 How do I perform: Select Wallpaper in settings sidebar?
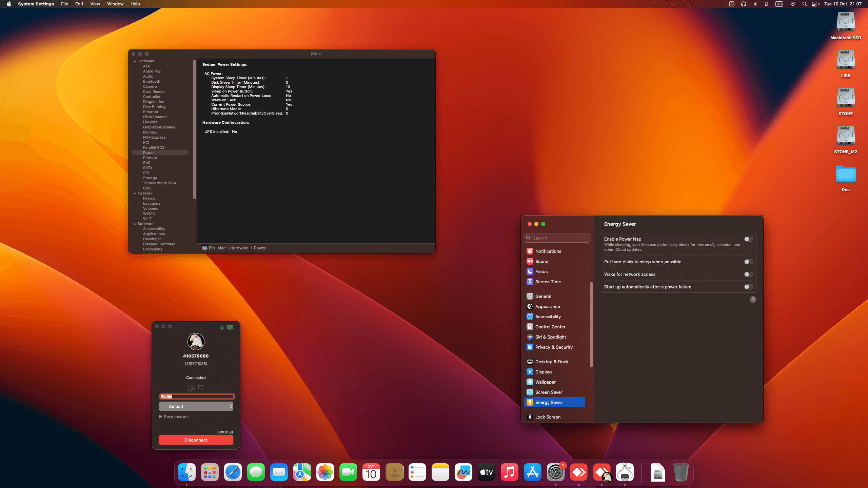545,382
